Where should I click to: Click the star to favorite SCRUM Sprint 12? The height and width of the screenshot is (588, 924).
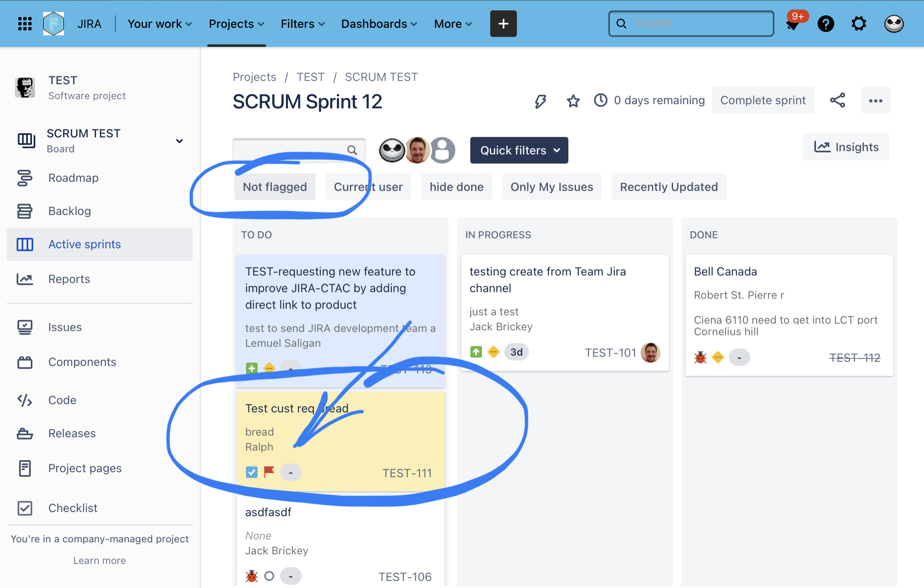573,100
